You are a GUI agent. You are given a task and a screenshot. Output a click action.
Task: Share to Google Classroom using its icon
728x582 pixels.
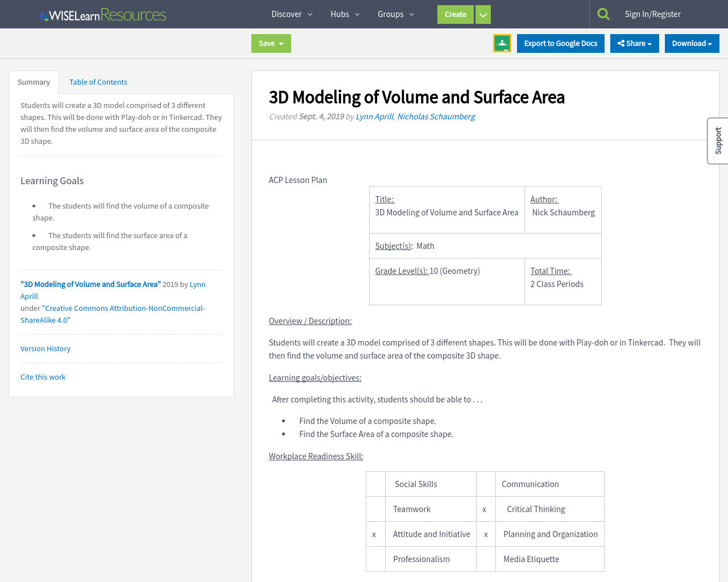(x=502, y=43)
